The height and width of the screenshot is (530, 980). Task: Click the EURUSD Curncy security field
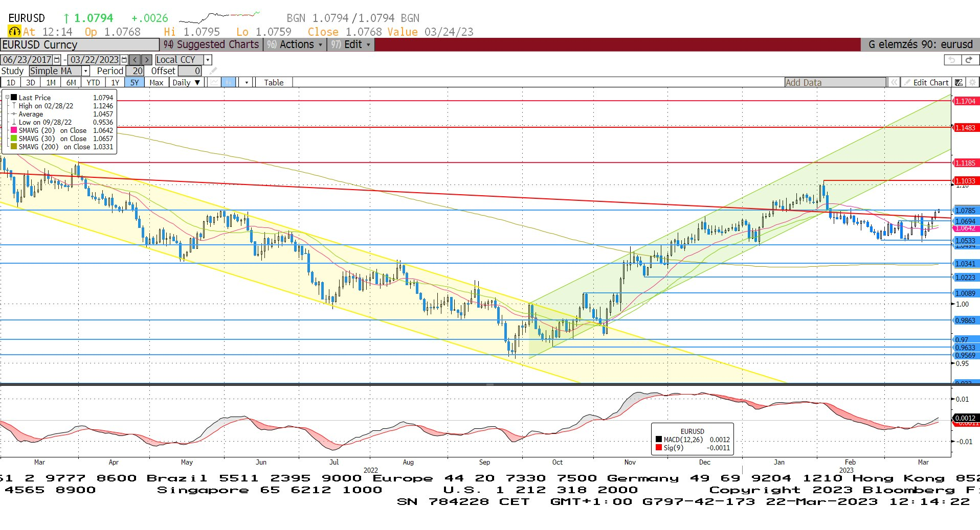click(x=80, y=44)
